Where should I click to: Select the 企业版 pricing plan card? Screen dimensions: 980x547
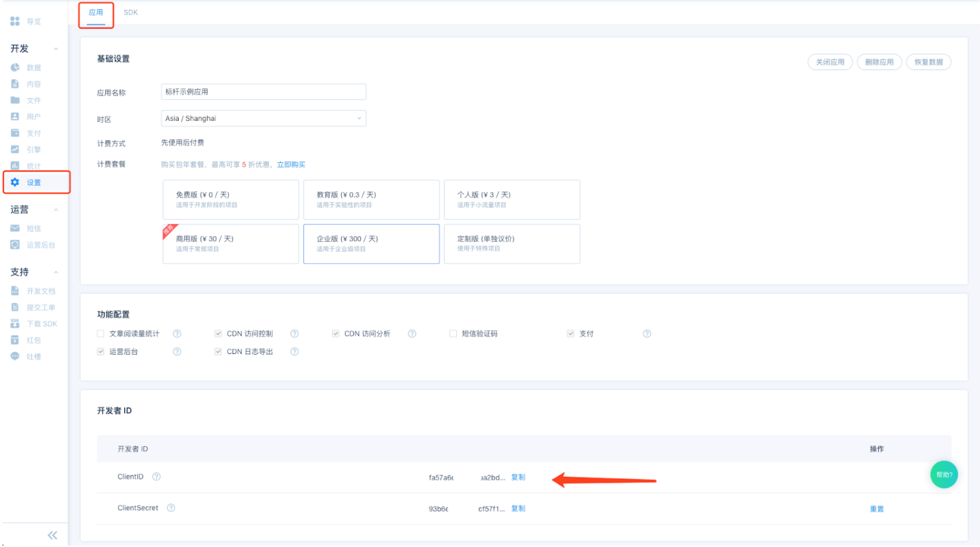371,244
